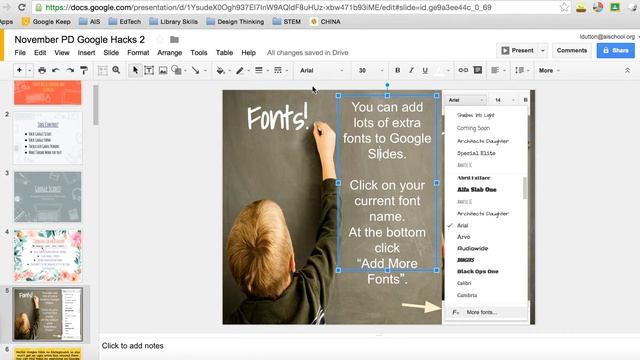Open the Text color picker

click(440, 70)
